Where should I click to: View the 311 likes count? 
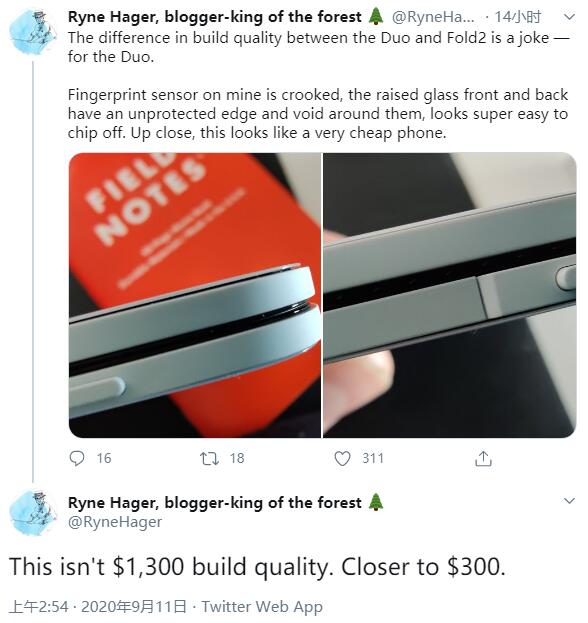[x=373, y=458]
